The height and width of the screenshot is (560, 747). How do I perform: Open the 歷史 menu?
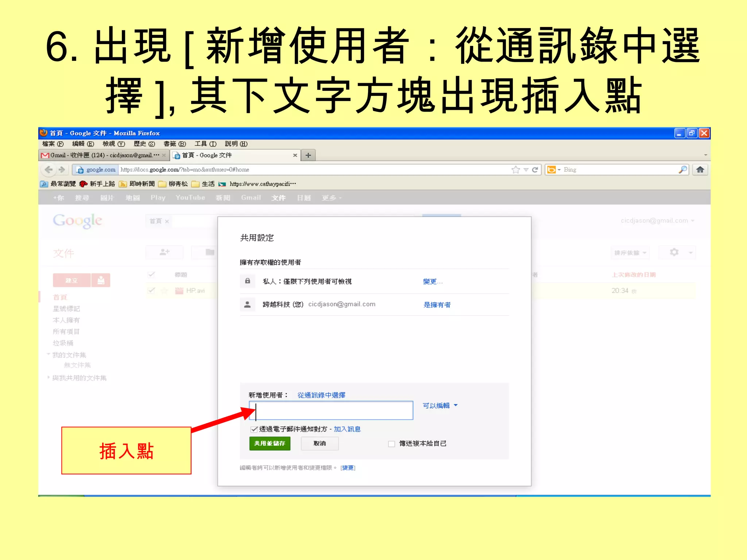144,144
